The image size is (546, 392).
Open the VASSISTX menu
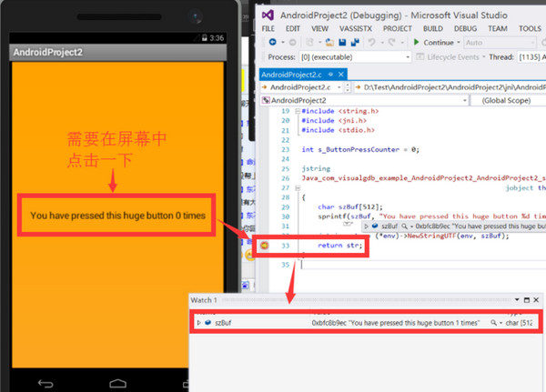356,28
